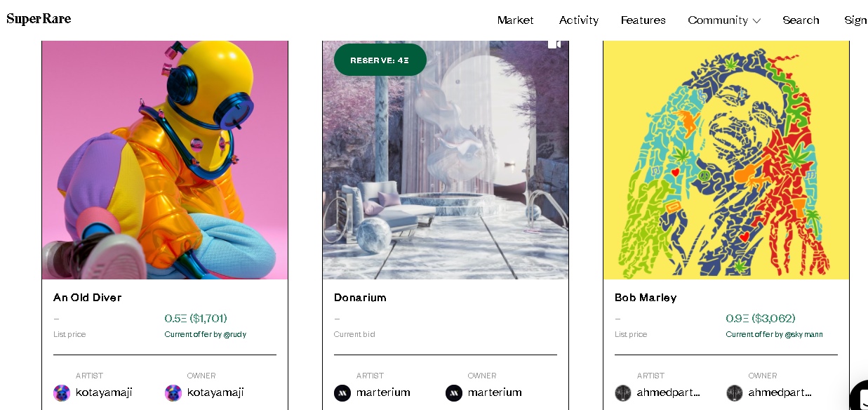Open the Donarium artwork title
Screen dimensions: 868x410
(360, 298)
